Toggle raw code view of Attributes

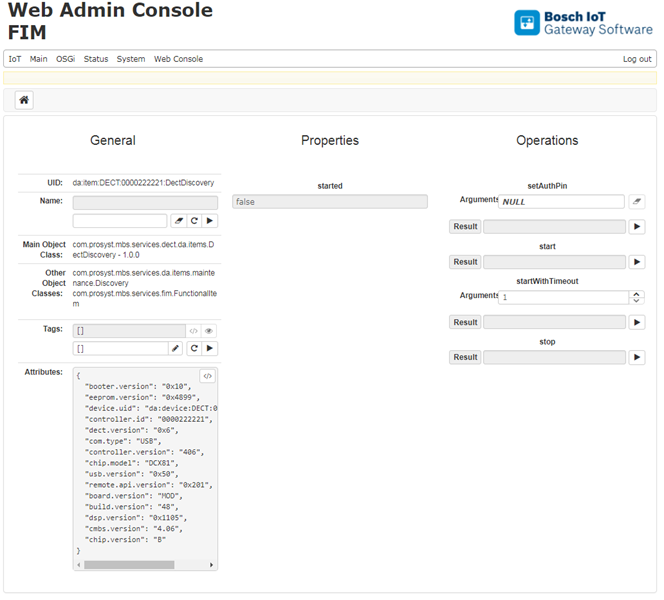pos(207,376)
